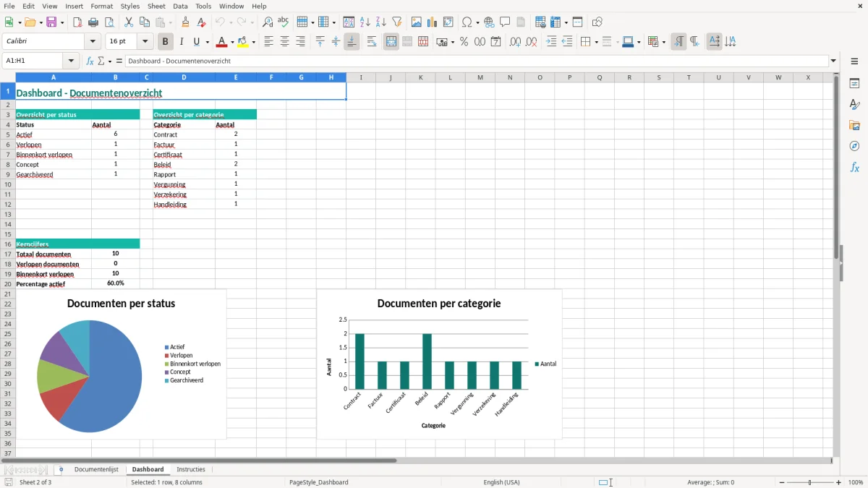Screen dimensions: 868x488
Task: Switch to the Documentenlijst sheet tab
Action: (x=96, y=469)
